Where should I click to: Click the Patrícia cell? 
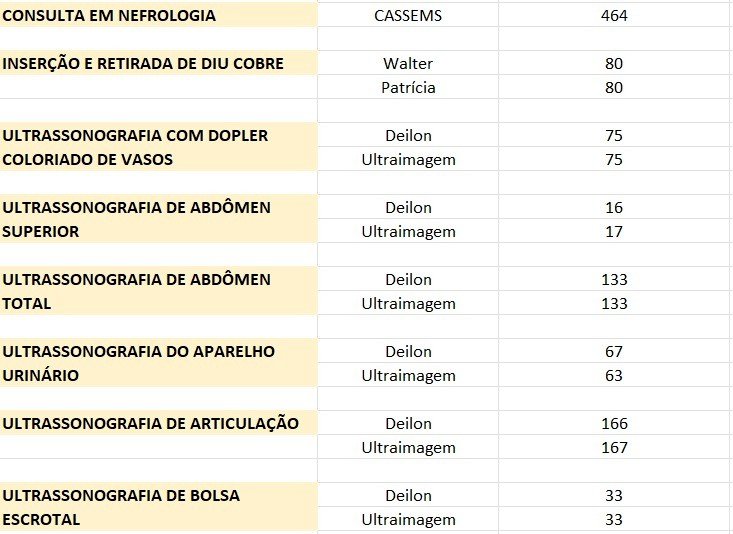(408, 87)
